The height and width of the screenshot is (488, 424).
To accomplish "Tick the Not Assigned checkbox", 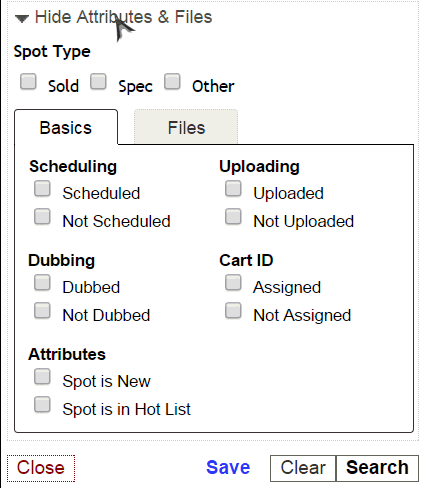I will 233,311.
